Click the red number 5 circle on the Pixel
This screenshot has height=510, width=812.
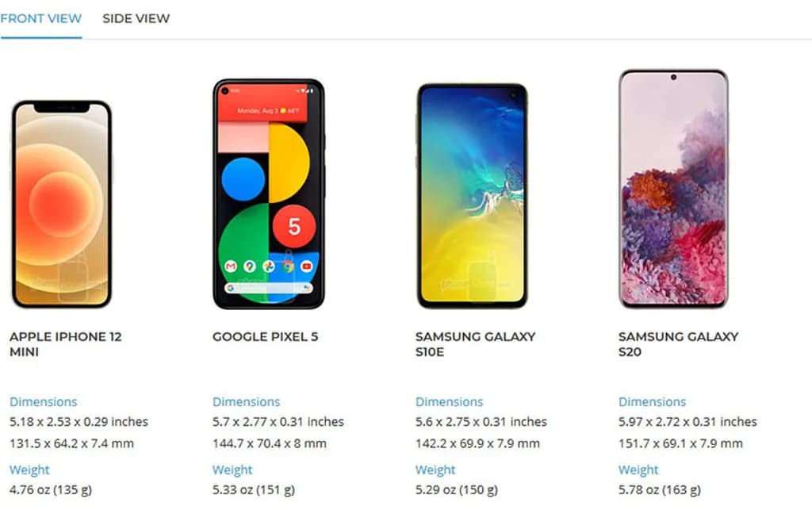[x=294, y=227]
